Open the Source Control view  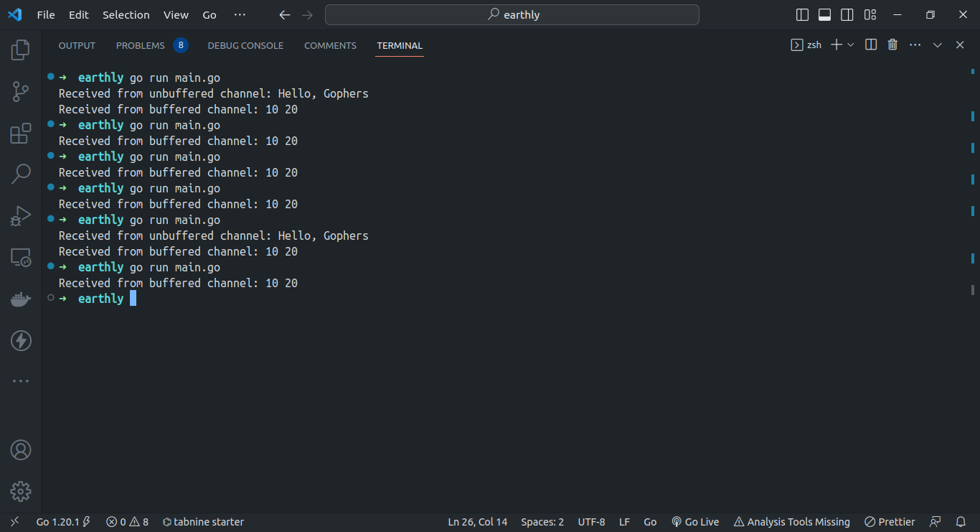21,91
